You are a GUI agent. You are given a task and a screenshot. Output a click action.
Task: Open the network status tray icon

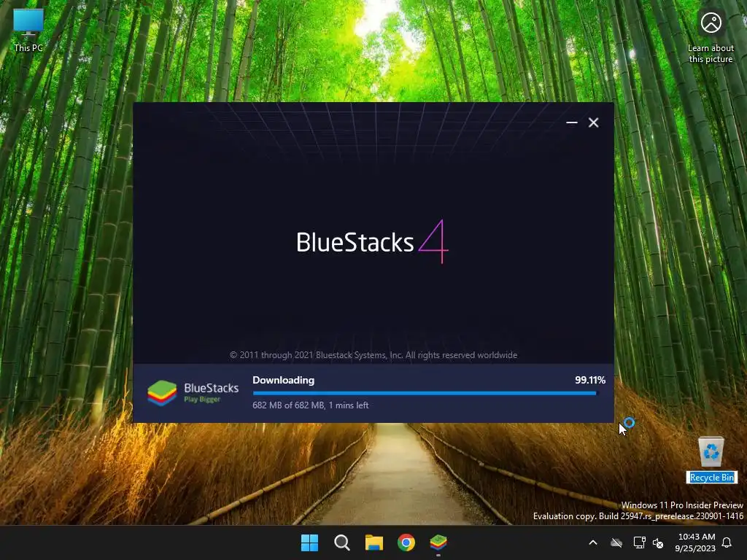click(639, 542)
